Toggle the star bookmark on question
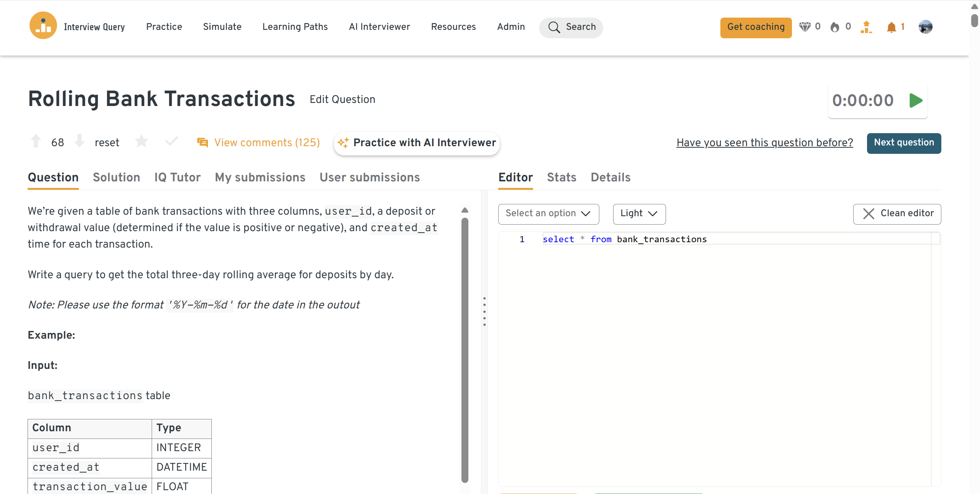Viewport: 980px width, 494px height. 141,142
